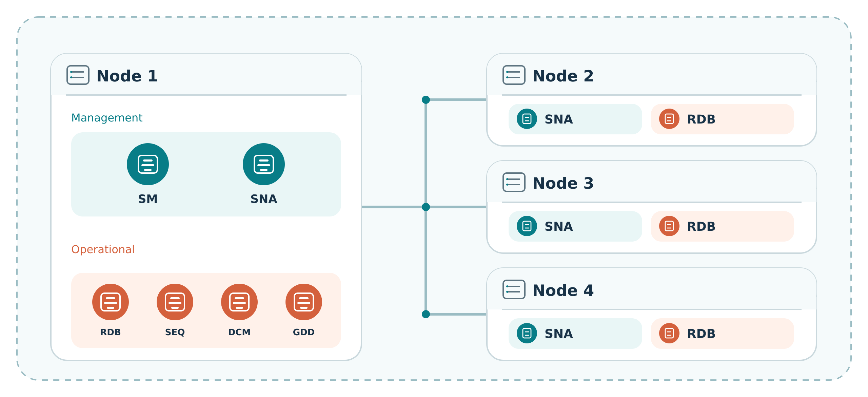Click the RDB label in Node 3
The height and width of the screenshot is (397, 868).
click(x=701, y=226)
